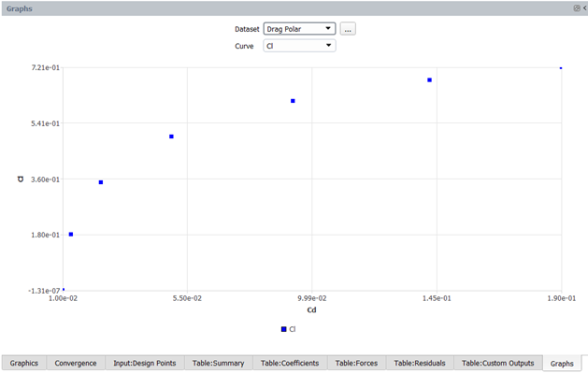The width and height of the screenshot is (588, 373).
Task: Click data point near Cl 1.80e-01
Action: click(x=71, y=235)
